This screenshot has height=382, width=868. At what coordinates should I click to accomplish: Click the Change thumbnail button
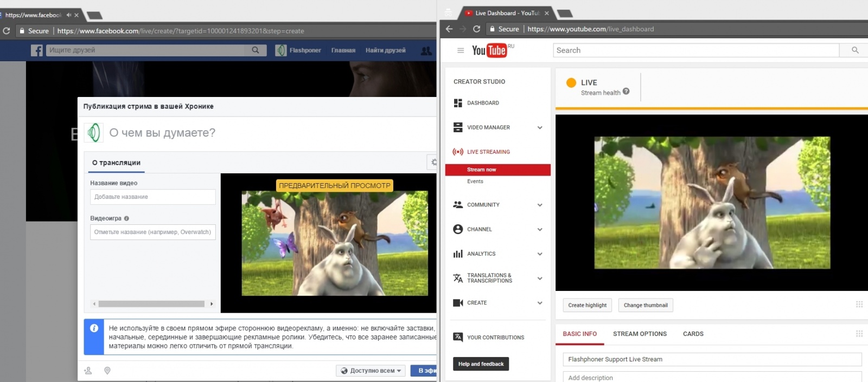click(646, 305)
